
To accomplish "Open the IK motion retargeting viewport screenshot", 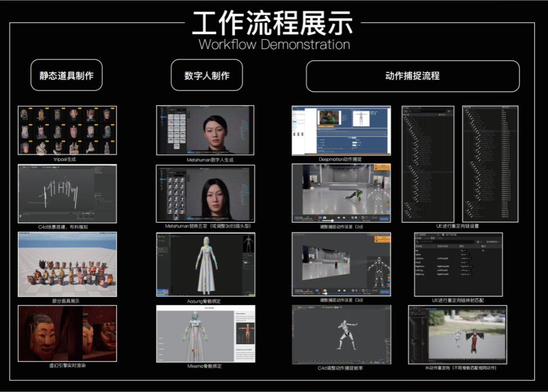I will pos(457,334).
